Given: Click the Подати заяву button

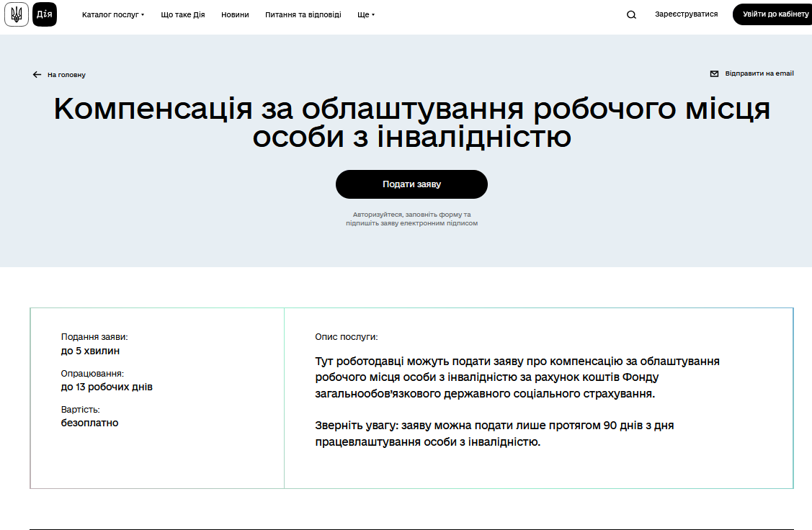Looking at the screenshot, I should pyautogui.click(x=411, y=184).
